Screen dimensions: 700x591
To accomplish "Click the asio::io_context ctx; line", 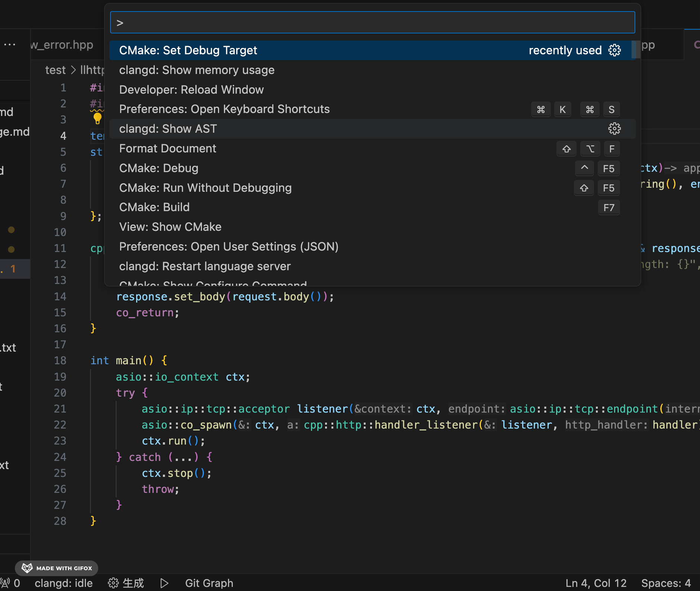I will pos(183,377).
